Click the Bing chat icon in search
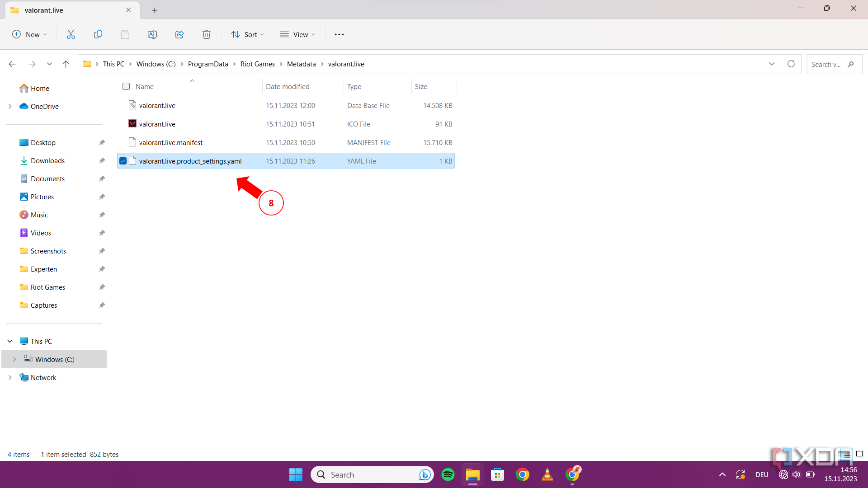Image resolution: width=868 pixels, height=488 pixels. (x=425, y=474)
